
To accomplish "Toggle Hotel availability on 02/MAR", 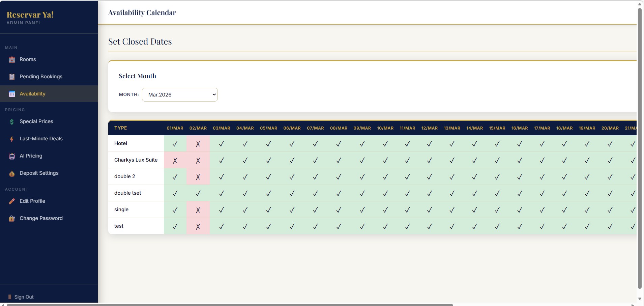I will 198,144.
